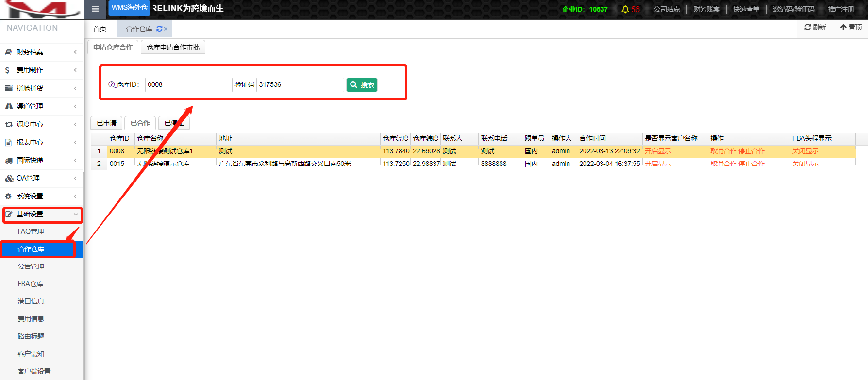Close the 合作仓库 tab
This screenshot has height=380, width=868.
coord(166,29)
